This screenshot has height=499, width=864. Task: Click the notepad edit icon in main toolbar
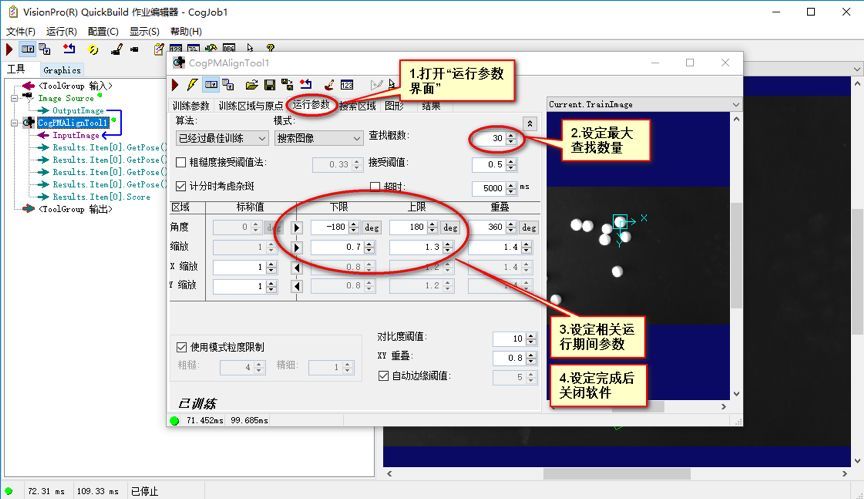tap(159, 50)
